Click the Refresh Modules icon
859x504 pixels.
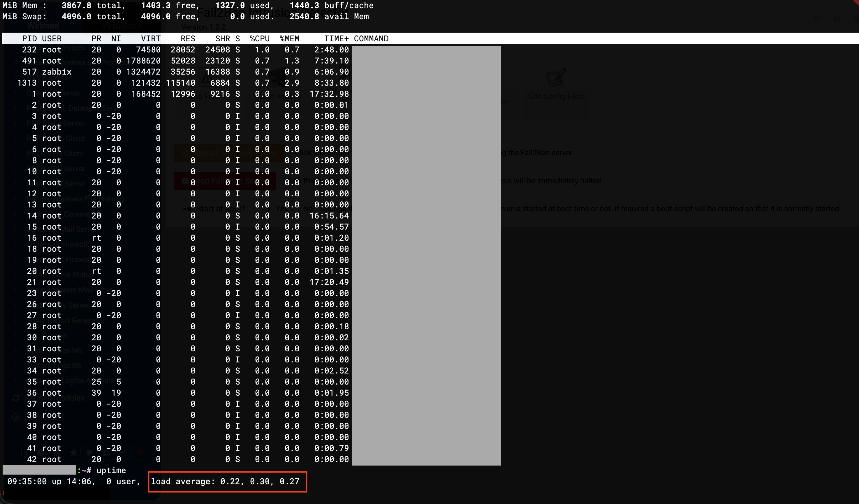pos(16,398)
